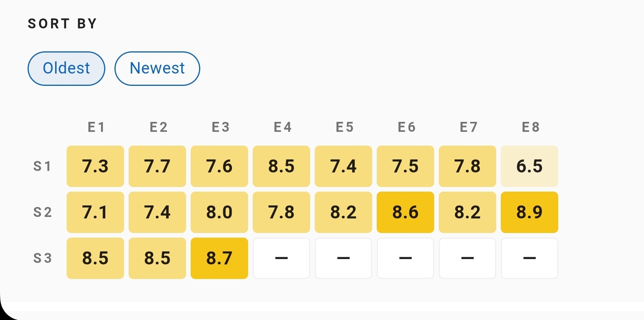The height and width of the screenshot is (320, 644).
Task: Click the S2 season row label
Action: pyautogui.click(x=42, y=212)
